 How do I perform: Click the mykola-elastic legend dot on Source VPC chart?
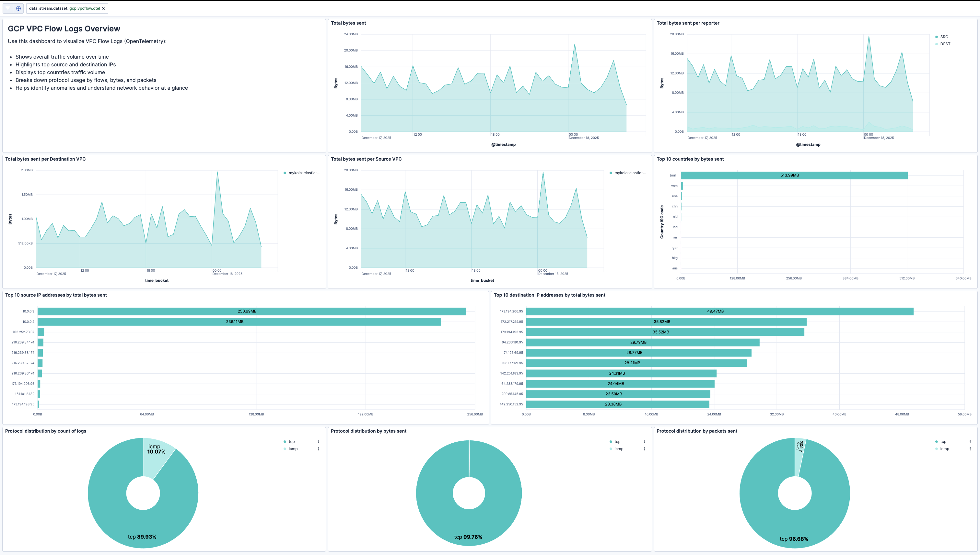point(611,173)
